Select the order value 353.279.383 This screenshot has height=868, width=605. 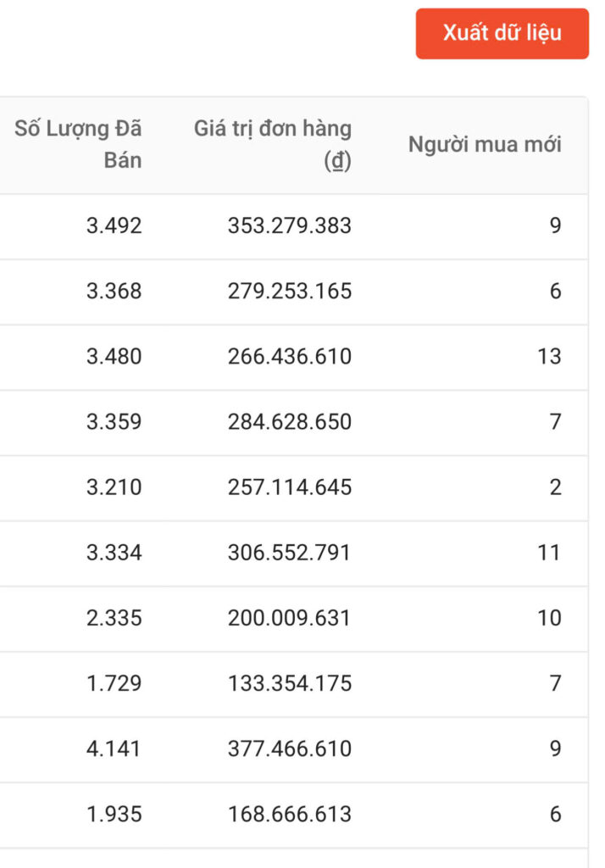click(x=291, y=225)
